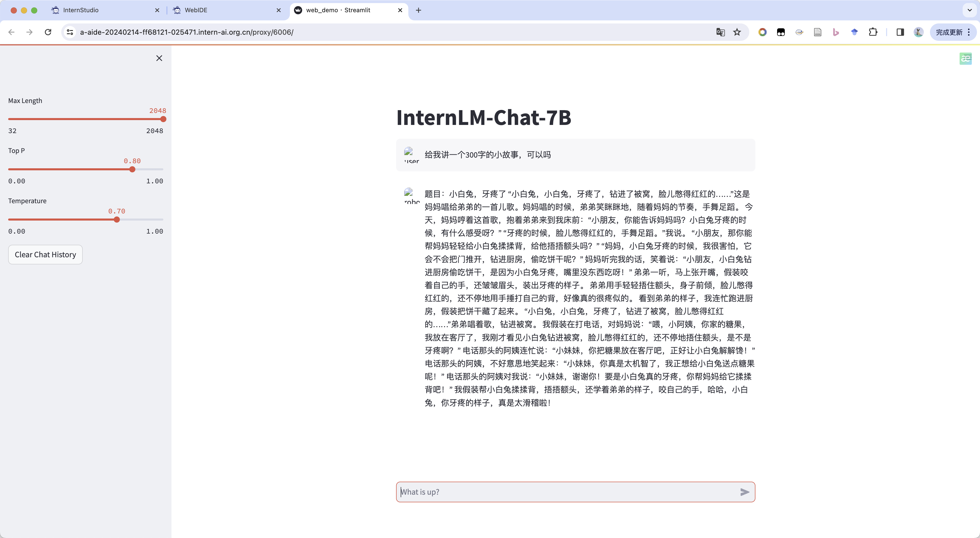
Task: Click the Google Translate icon in address bar
Action: point(720,32)
